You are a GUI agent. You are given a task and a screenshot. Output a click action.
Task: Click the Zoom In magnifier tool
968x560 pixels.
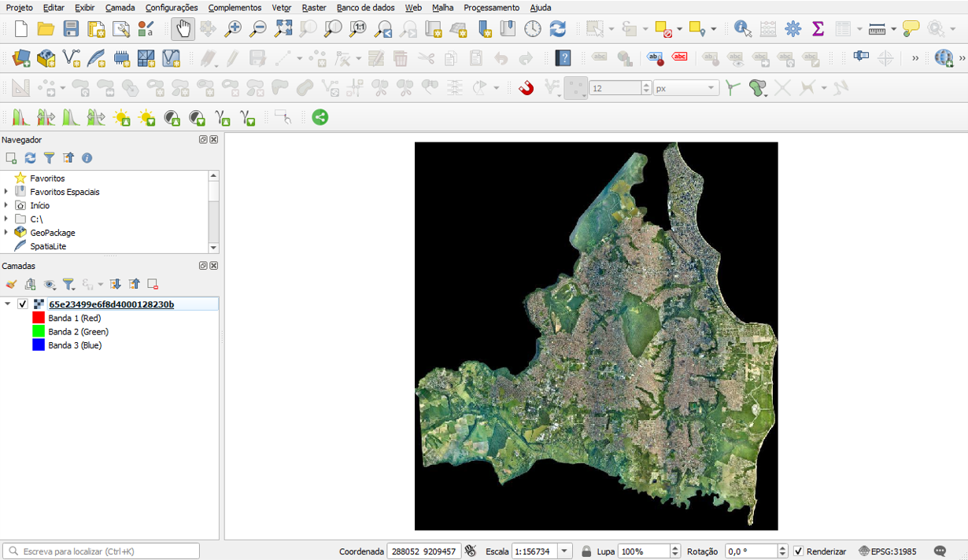(x=233, y=29)
